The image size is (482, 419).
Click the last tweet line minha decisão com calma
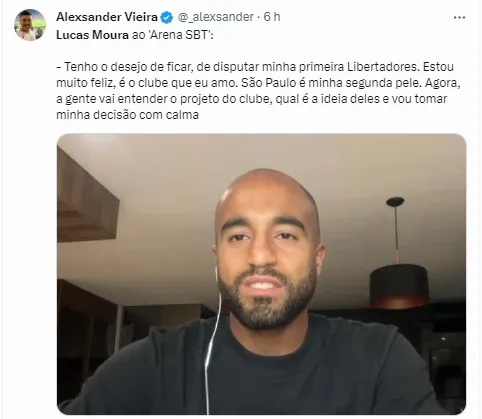click(127, 115)
